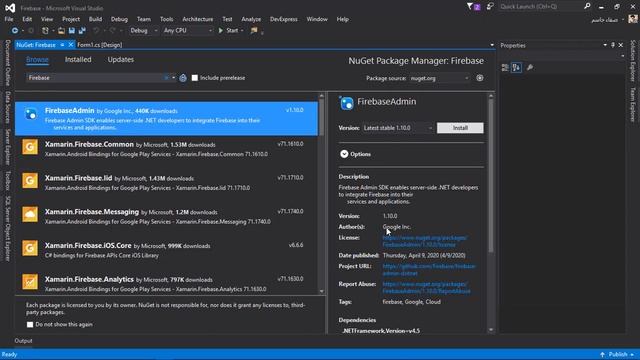Install the FirebaseAdmin package

460,128
